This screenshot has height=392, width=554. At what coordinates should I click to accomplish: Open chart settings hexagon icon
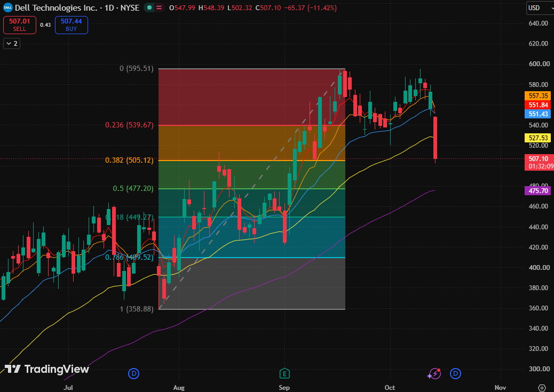coord(542,387)
